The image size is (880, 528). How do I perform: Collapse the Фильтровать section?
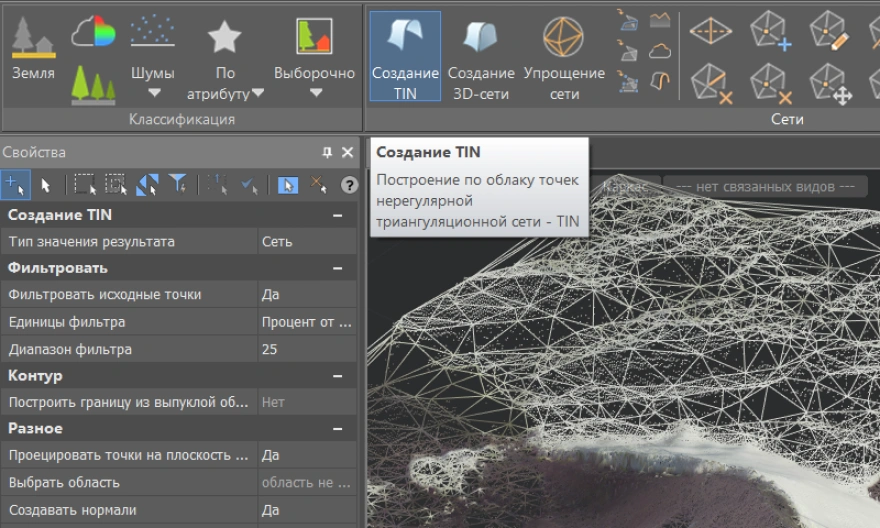338,268
